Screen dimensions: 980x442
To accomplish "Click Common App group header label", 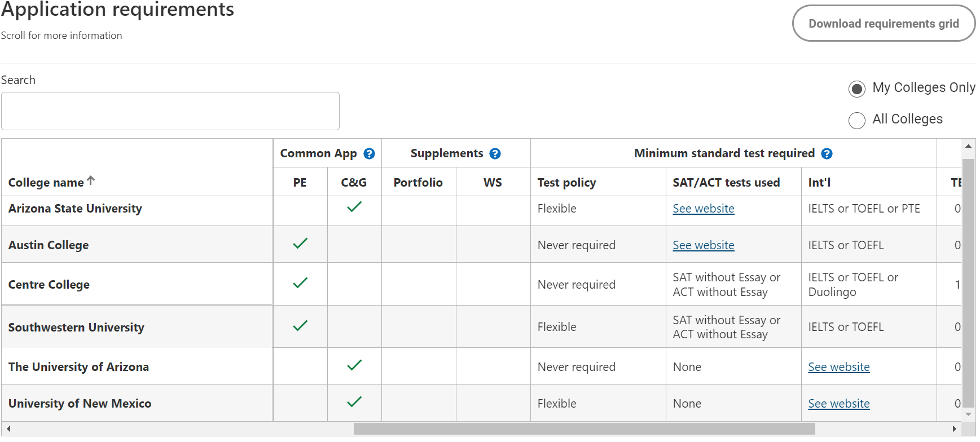I will 318,153.
